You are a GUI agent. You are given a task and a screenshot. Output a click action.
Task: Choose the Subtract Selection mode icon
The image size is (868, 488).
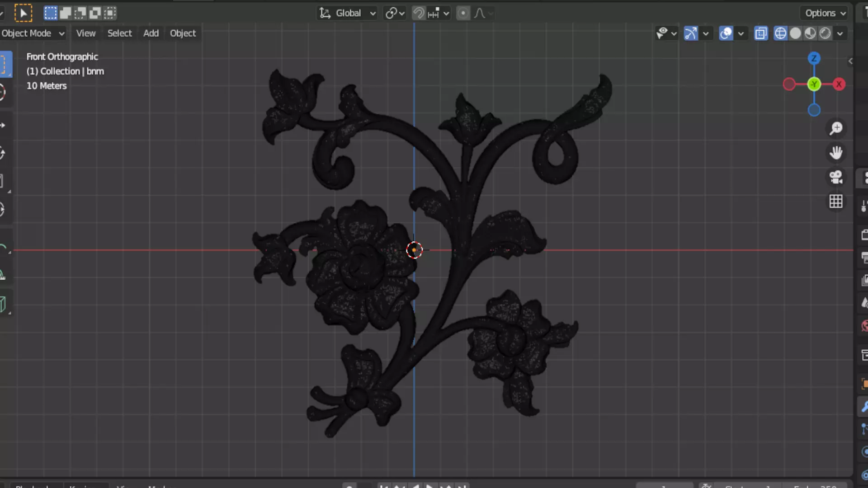(80, 13)
